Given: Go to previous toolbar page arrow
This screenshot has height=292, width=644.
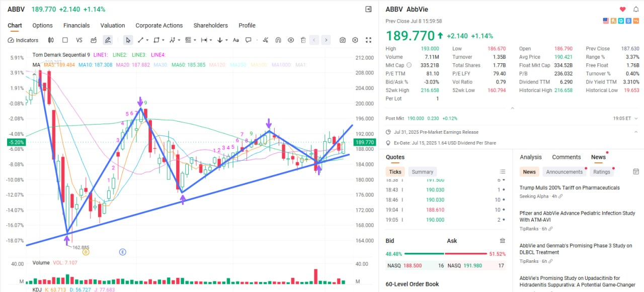Looking at the screenshot, I should pos(314,40).
